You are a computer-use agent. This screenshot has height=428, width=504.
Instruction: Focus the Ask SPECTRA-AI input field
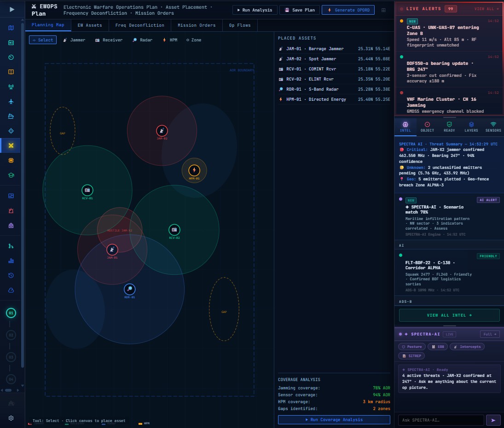tap(440, 420)
